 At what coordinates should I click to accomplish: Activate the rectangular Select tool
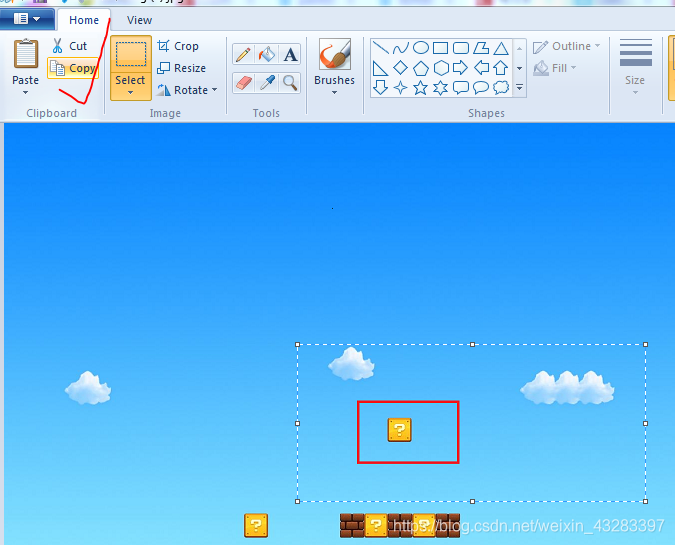click(131, 54)
